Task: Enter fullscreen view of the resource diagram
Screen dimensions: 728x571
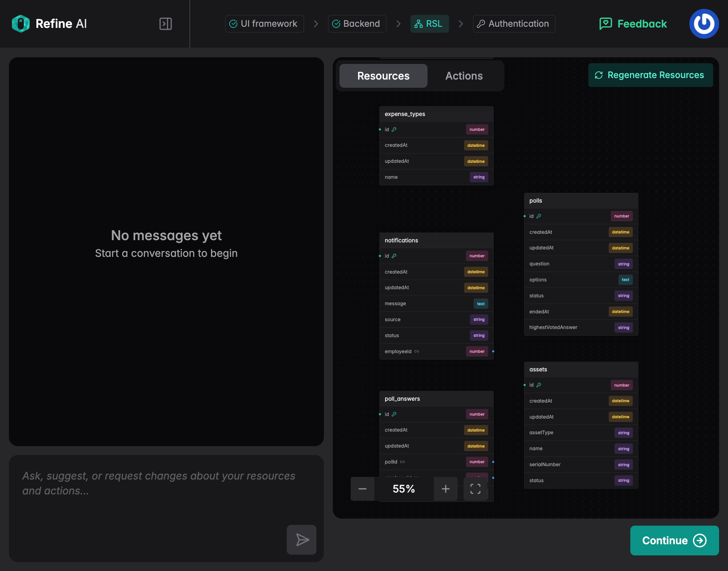Action: 475,489
